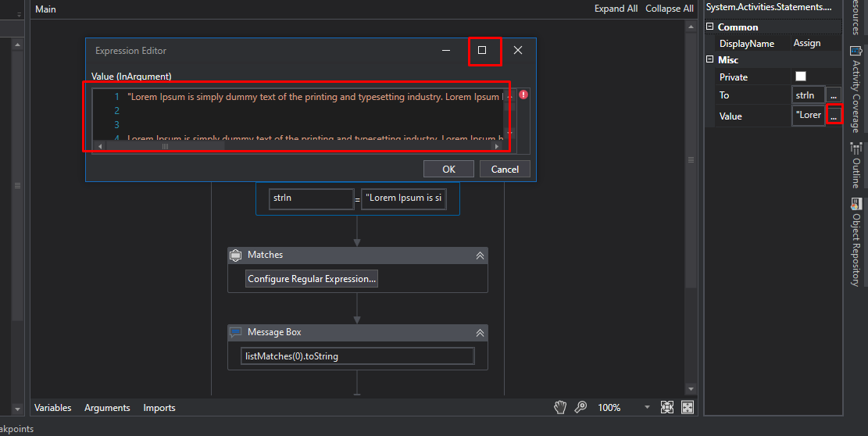Image resolution: width=868 pixels, height=436 pixels.
Task: Click the Matches activity title
Action: [265, 255]
